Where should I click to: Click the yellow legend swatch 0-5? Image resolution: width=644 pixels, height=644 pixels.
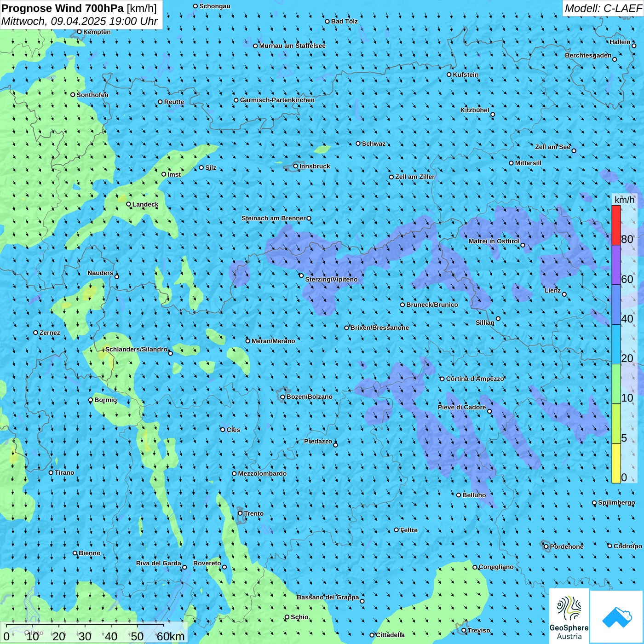point(616,463)
